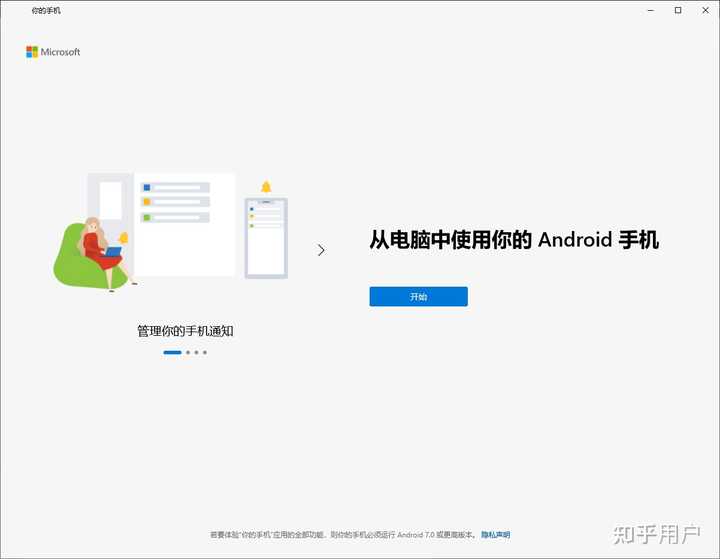Screen dimensions: 720x559
Task: Click the blue 开始 button
Action: coord(418,296)
